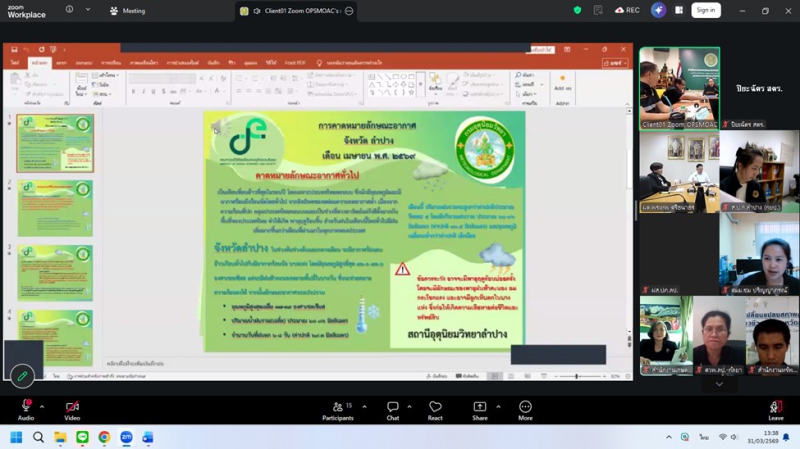Switch to the Meeting tab
This screenshot has height=449, width=800.
pyautogui.click(x=128, y=11)
